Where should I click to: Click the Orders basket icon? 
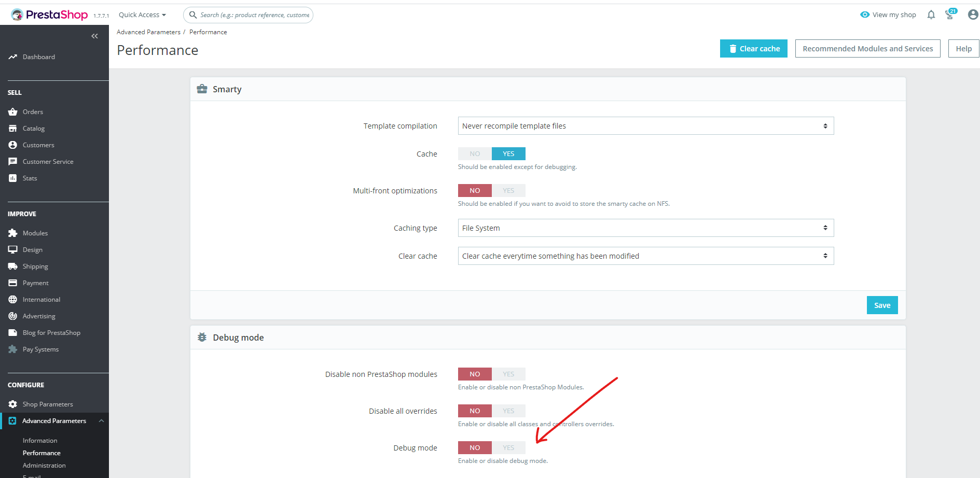tap(13, 112)
